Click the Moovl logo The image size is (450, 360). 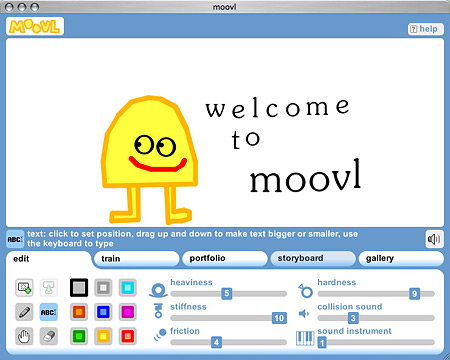point(35,26)
